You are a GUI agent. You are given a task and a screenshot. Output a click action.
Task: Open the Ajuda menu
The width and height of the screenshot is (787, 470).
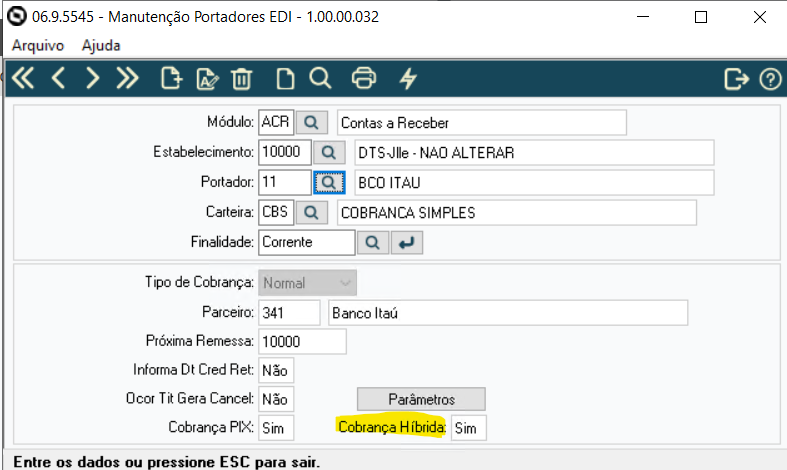pyautogui.click(x=101, y=45)
